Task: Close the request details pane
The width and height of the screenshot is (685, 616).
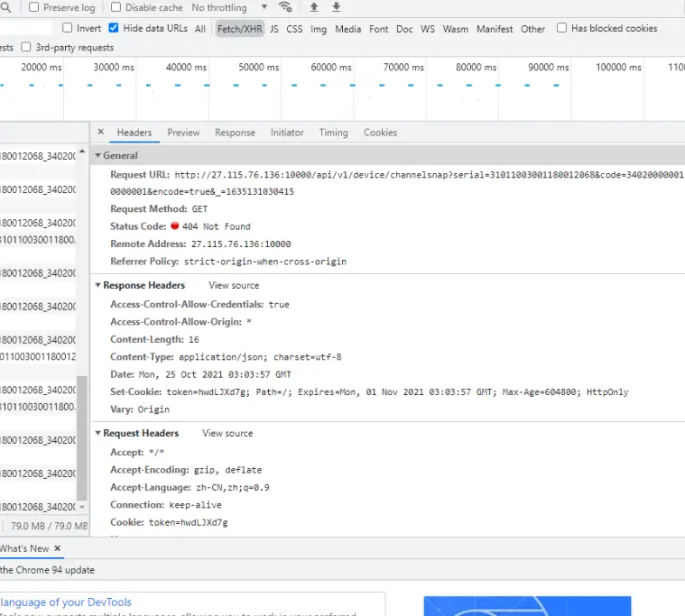Action: click(x=101, y=132)
